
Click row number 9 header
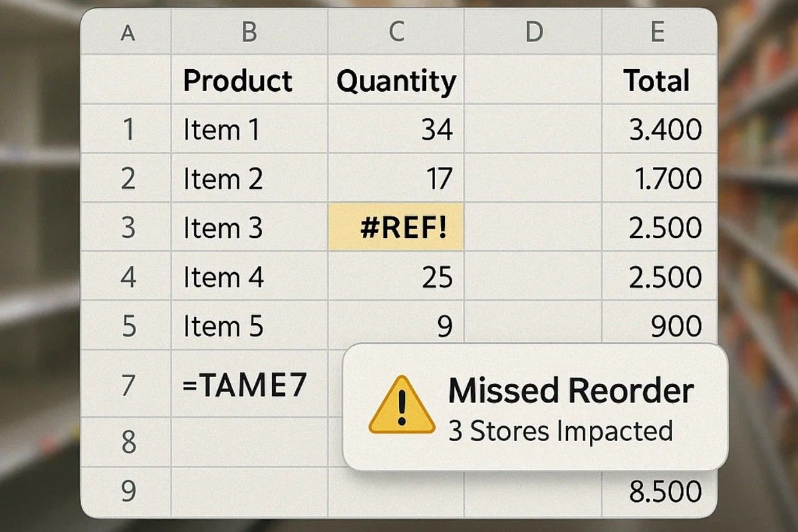pos(128,492)
